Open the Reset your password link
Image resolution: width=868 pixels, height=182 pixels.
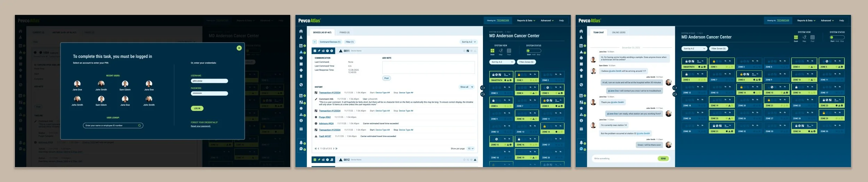[201, 126]
